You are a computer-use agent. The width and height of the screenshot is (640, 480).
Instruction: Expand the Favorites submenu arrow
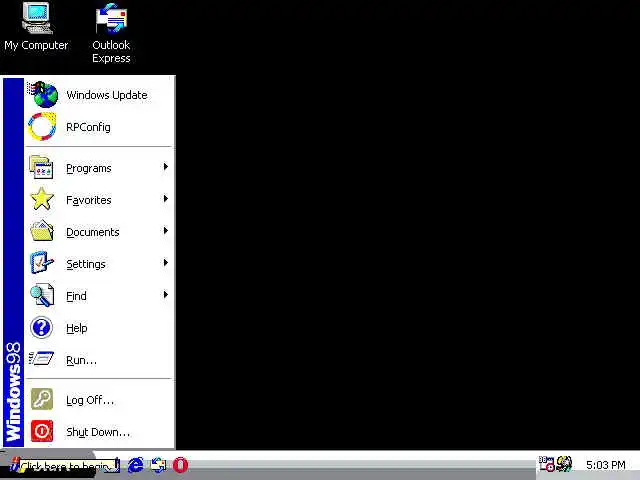tap(165, 199)
